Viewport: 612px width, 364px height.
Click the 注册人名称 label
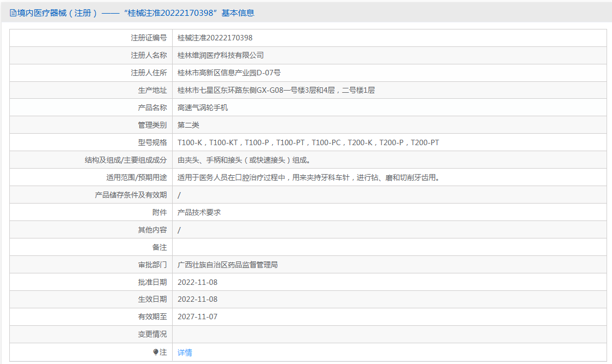click(149, 55)
